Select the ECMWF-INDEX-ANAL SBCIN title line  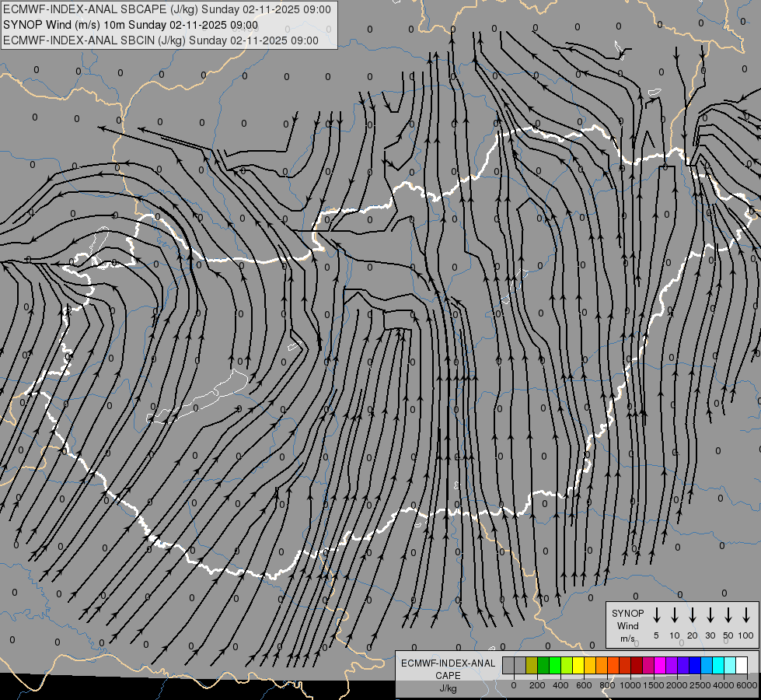coord(161,40)
